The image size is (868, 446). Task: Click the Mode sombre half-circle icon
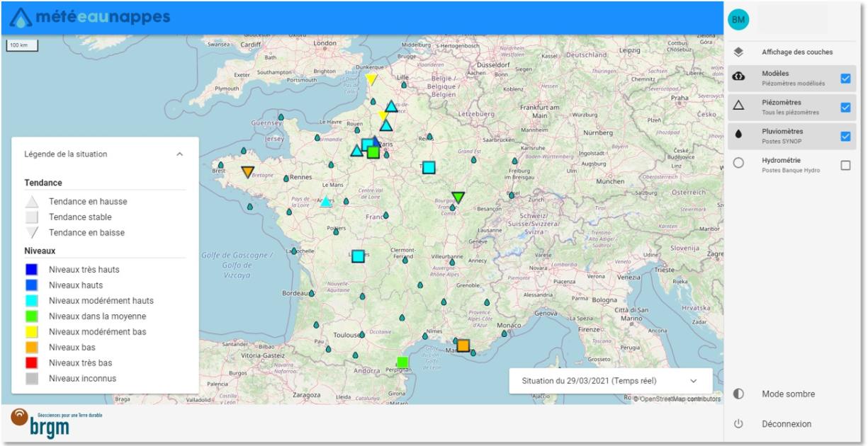[738, 394]
